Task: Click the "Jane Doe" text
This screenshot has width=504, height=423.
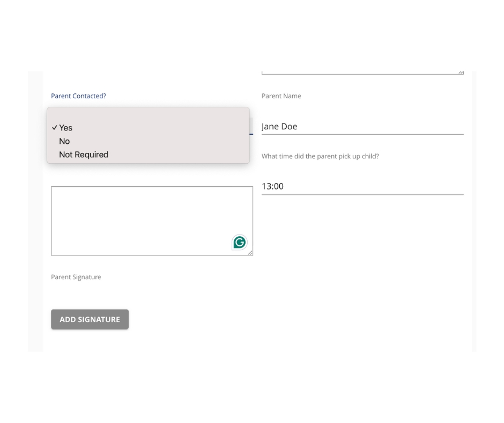Action: click(x=279, y=127)
